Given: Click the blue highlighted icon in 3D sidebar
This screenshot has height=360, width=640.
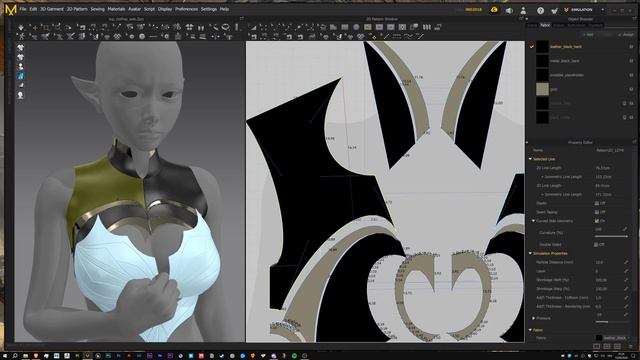Looking at the screenshot, I should [20, 76].
